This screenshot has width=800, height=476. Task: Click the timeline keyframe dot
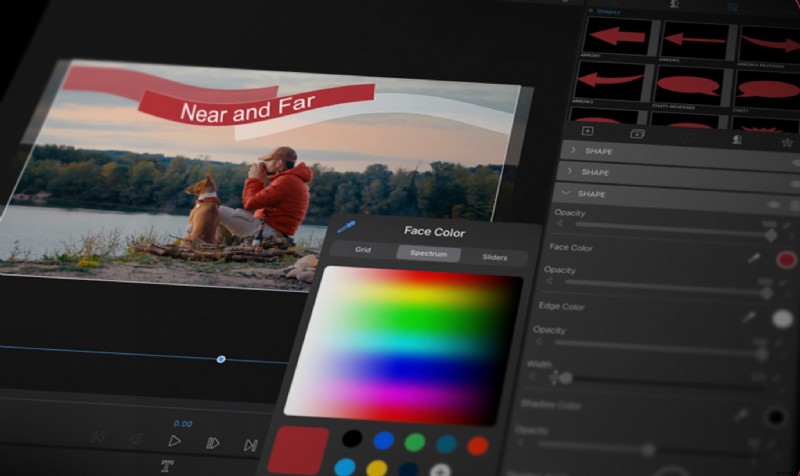click(x=221, y=359)
